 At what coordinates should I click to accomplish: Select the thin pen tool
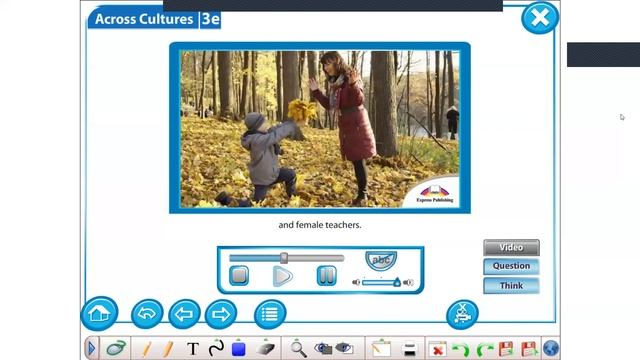tap(147, 349)
